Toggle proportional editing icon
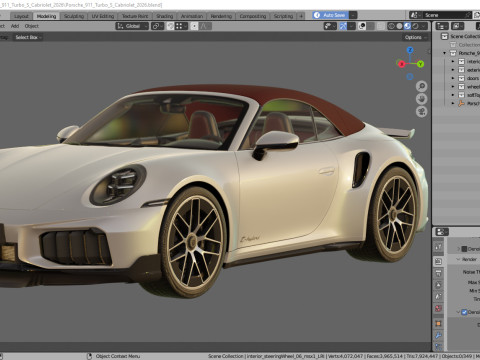Image resolution: width=480 pixels, height=360 pixels. pos(194,26)
